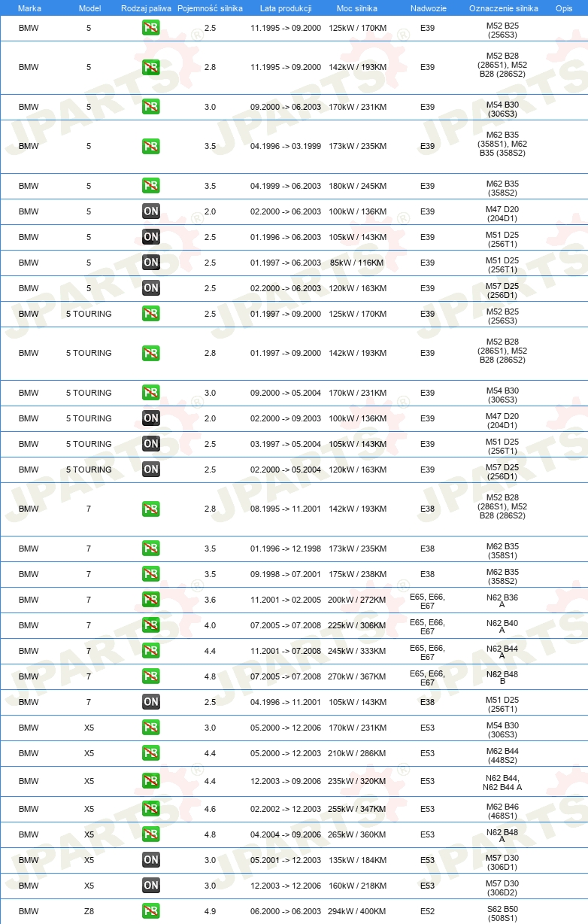Click PB icon in X5 210kW / 286KM row
588x924 pixels.
tap(151, 753)
